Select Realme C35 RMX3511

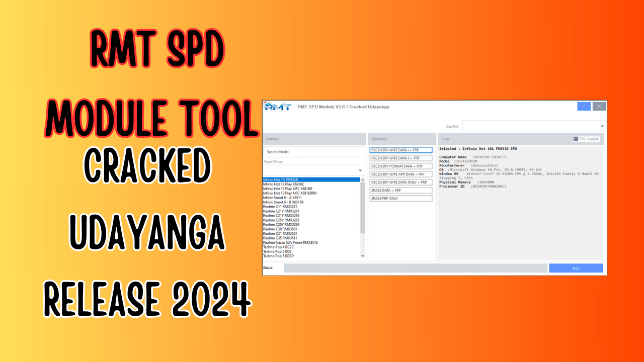pos(311,238)
